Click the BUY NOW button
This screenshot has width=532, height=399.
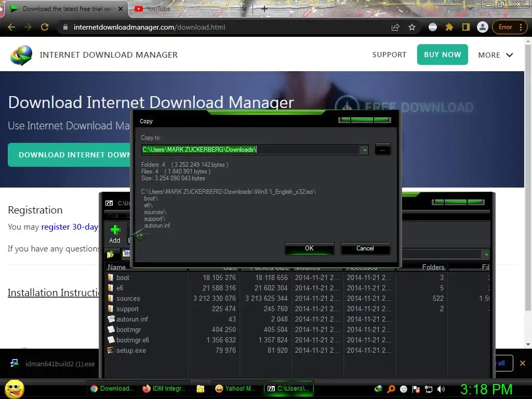443,55
